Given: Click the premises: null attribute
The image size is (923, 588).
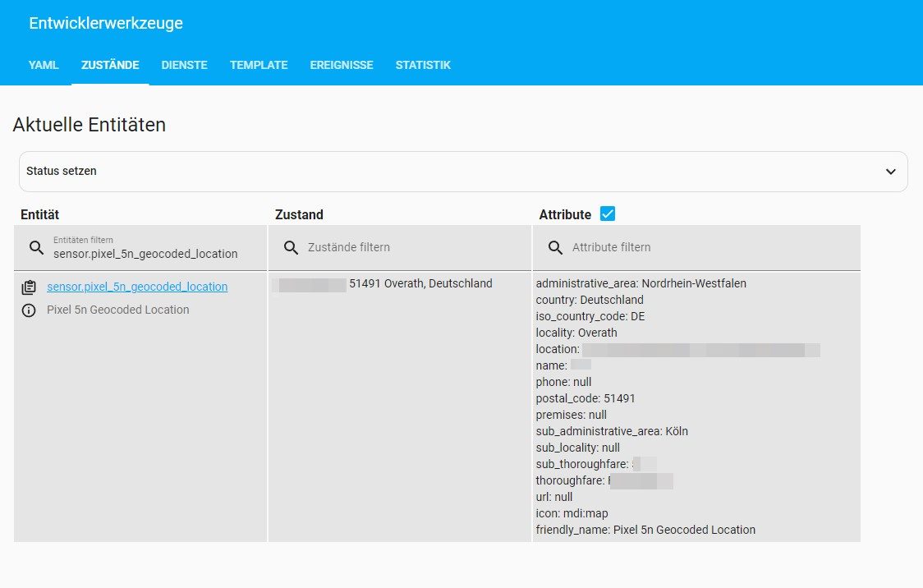Looking at the screenshot, I should tap(571, 415).
